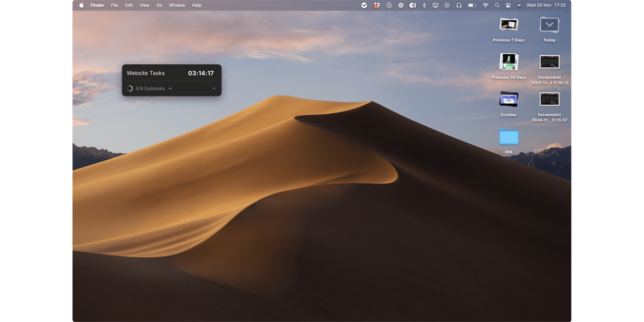Click the 03:14:17 timer in the widget

[x=201, y=73]
